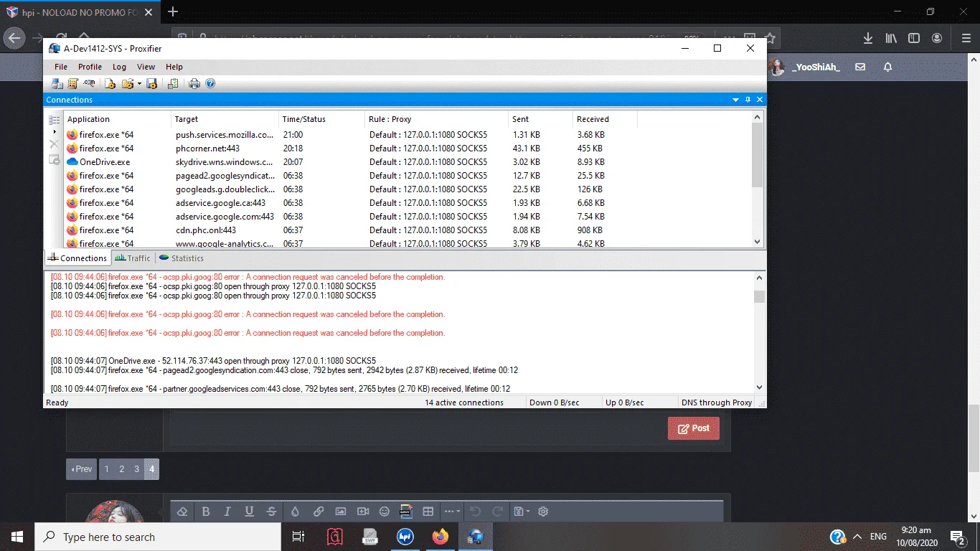This screenshot has width=980, height=551.
Task: Sort by the Application column header
Action: click(118, 119)
